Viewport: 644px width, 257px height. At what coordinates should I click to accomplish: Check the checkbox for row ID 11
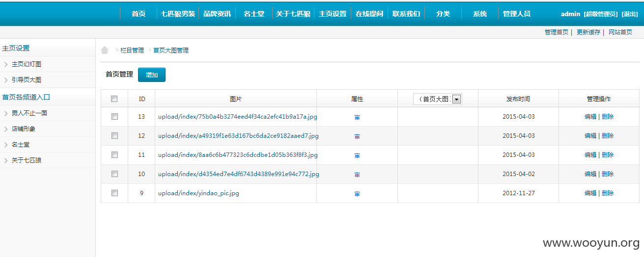tap(114, 154)
